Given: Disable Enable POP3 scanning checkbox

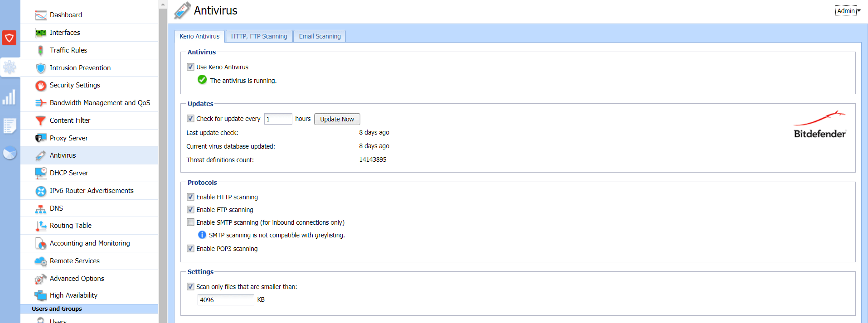Looking at the screenshot, I should click(190, 249).
